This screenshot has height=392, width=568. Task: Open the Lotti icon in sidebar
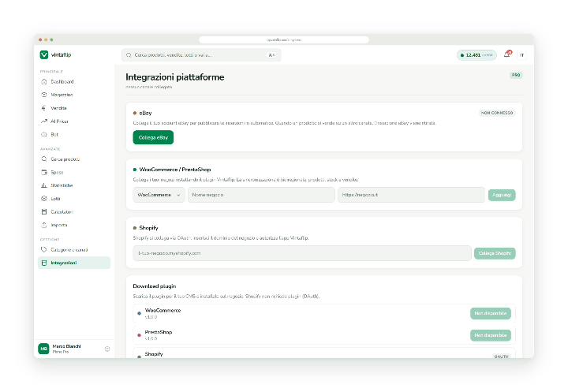tap(44, 199)
